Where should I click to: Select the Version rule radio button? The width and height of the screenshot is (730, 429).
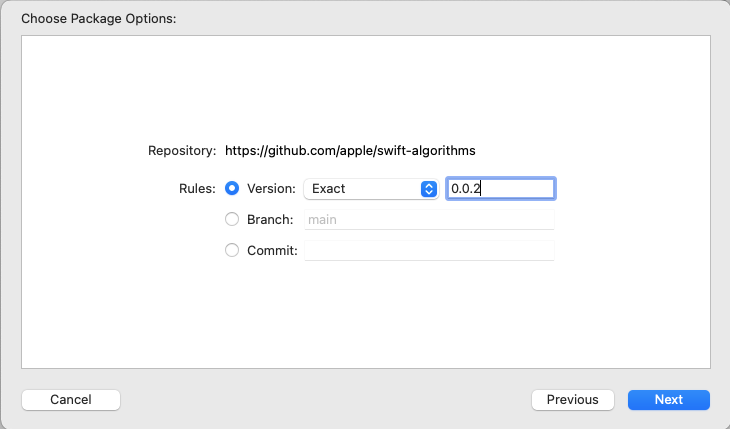tap(232, 188)
